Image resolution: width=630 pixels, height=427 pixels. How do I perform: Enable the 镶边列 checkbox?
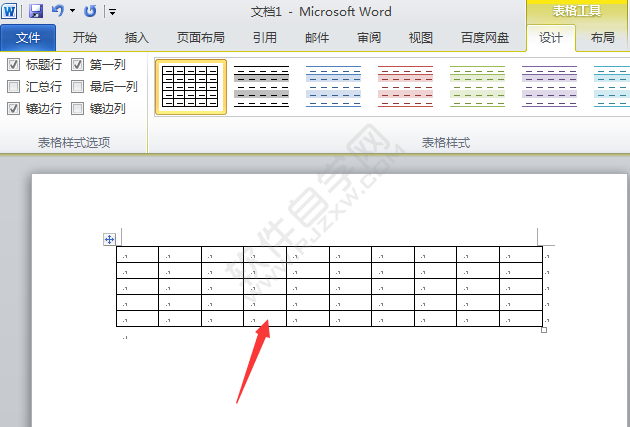tap(78, 108)
